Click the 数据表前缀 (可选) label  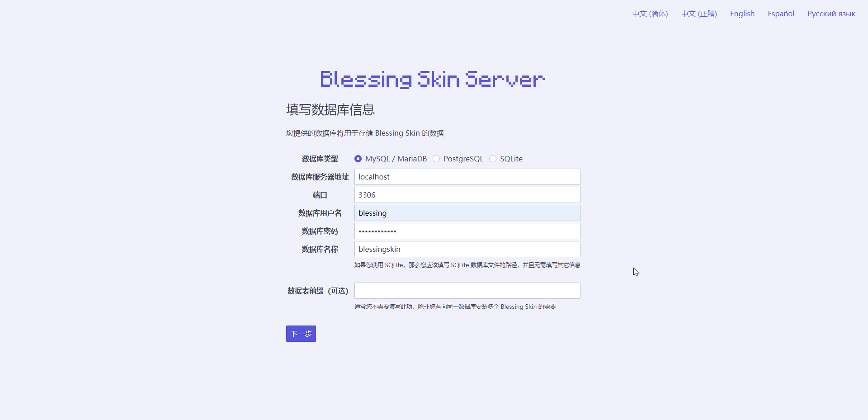[318, 291]
